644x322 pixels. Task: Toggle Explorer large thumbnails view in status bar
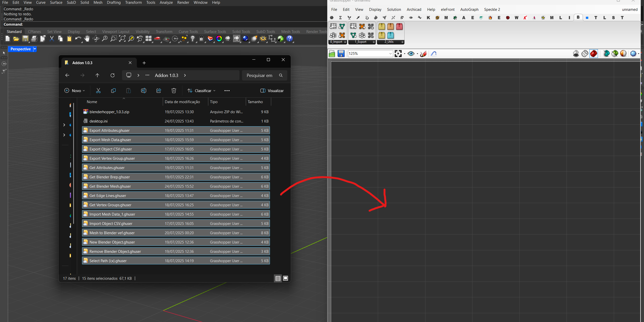click(286, 278)
